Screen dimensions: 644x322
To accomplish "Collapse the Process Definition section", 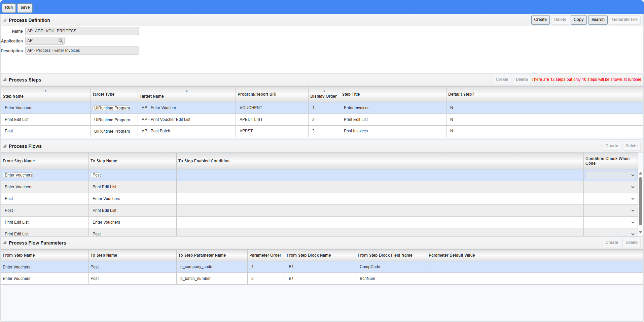I will 5,20.
